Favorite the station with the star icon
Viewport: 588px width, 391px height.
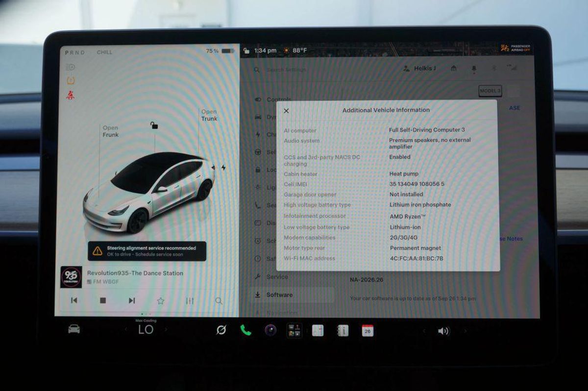(x=160, y=301)
